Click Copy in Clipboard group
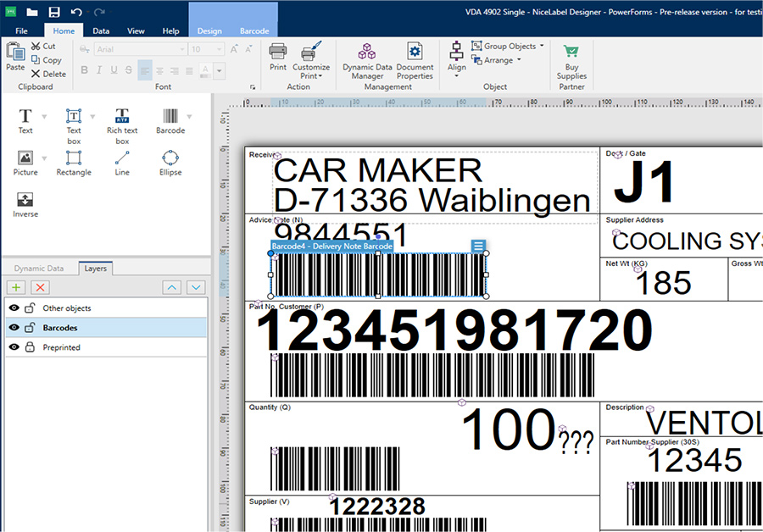Viewport: 763px width, 532px height. 47,60
